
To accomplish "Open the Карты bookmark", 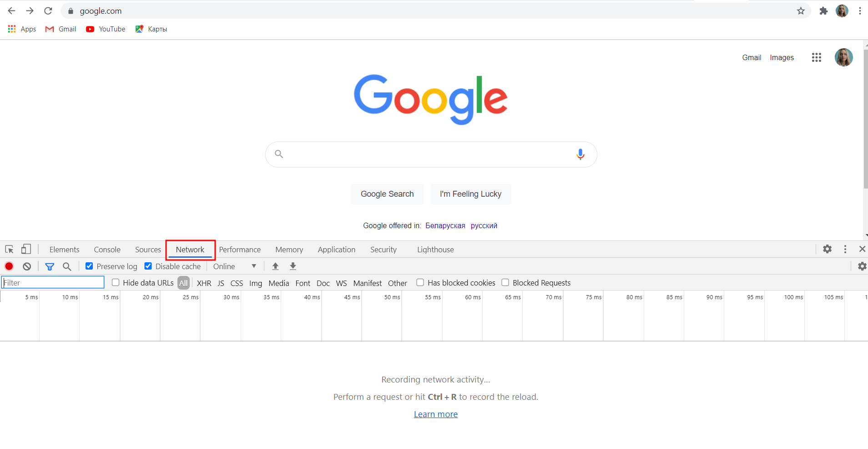I will pos(151,29).
